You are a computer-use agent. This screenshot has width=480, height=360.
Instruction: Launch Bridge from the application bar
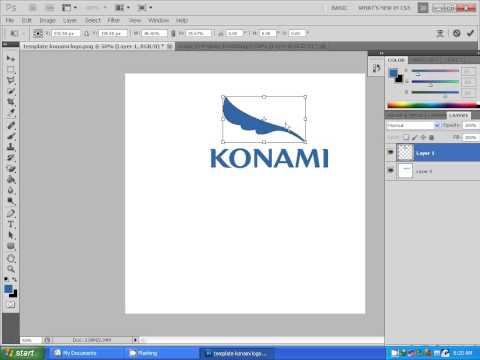pos(32,7)
